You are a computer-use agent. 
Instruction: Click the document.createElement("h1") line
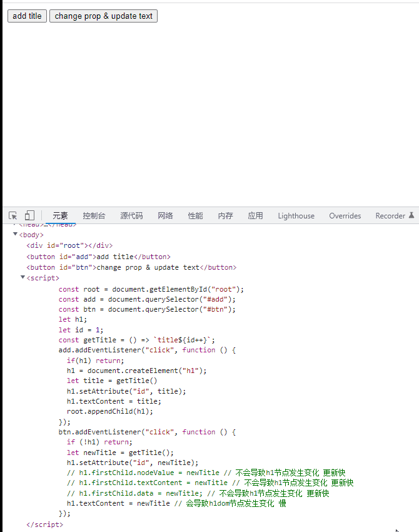pyautogui.click(x=136, y=371)
